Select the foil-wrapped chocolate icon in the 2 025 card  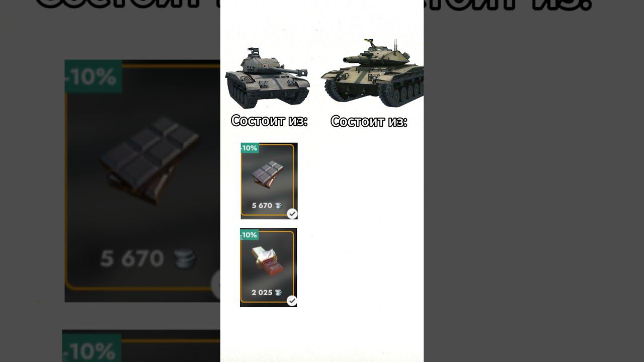268,261
